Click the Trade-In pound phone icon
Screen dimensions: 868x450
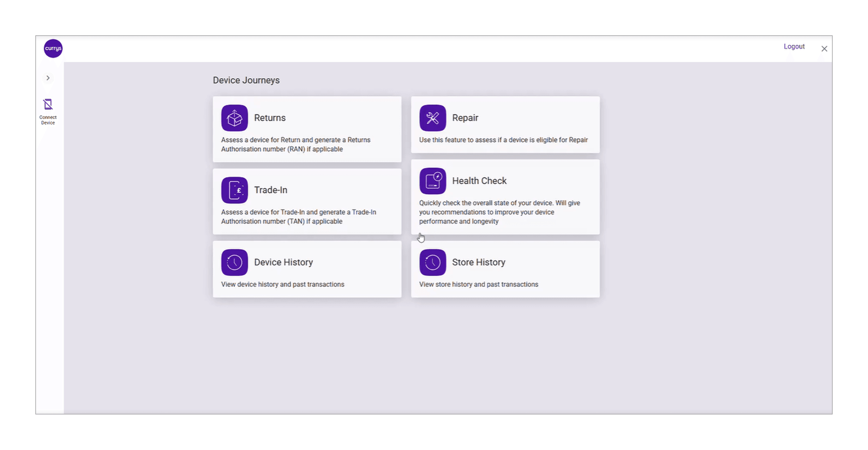[234, 190]
